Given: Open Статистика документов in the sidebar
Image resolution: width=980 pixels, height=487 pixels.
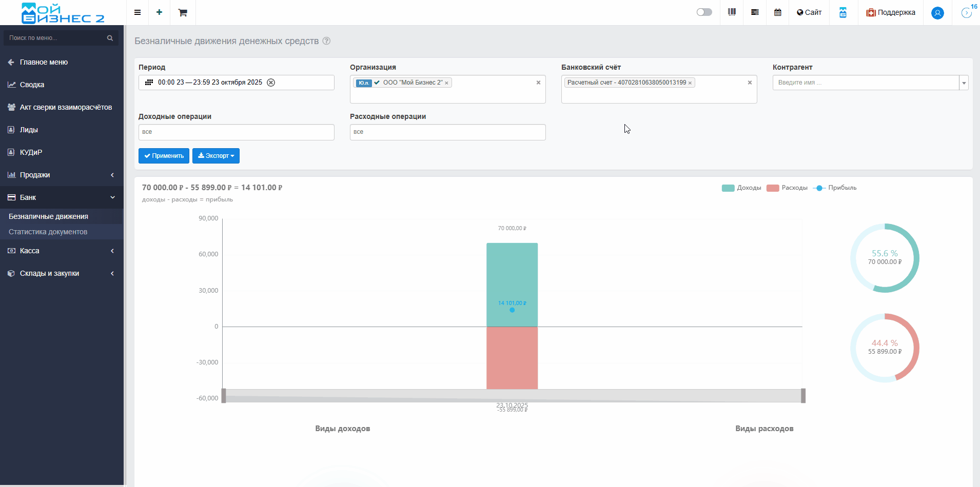Looking at the screenshot, I should pyautogui.click(x=48, y=232).
